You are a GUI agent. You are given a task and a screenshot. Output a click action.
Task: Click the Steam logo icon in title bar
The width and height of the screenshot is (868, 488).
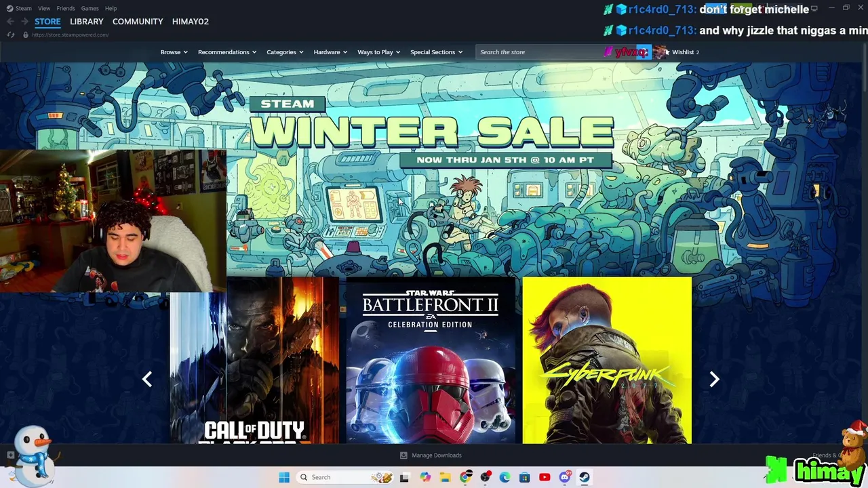pos(9,8)
